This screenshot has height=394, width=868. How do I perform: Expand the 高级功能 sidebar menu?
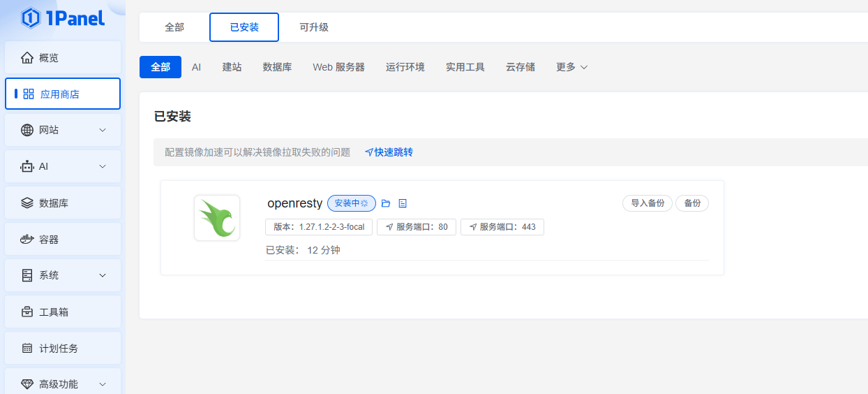(x=63, y=384)
